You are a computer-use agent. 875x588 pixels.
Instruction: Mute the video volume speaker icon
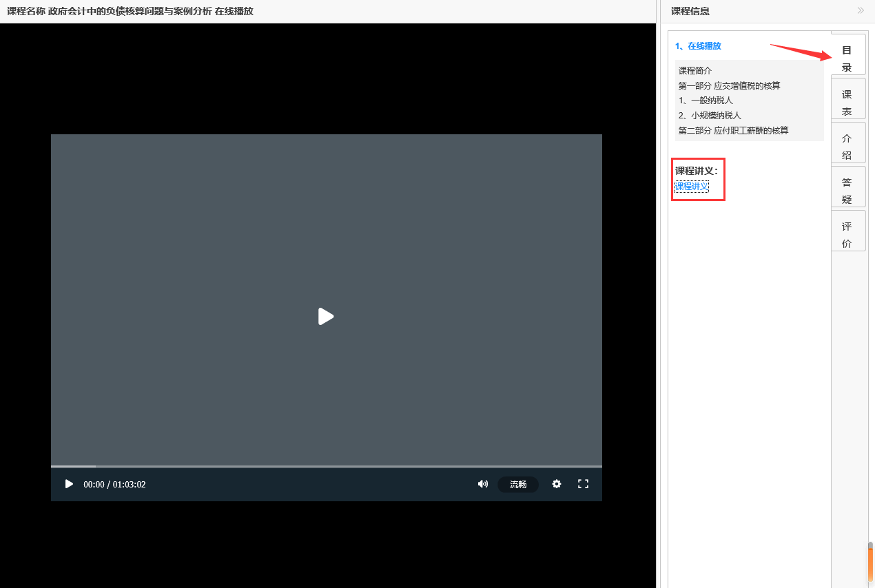[x=482, y=484]
